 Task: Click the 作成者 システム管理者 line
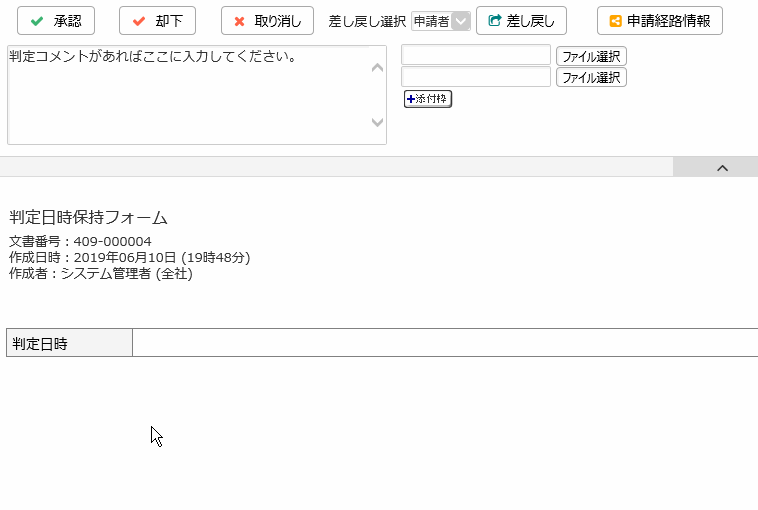pos(100,273)
